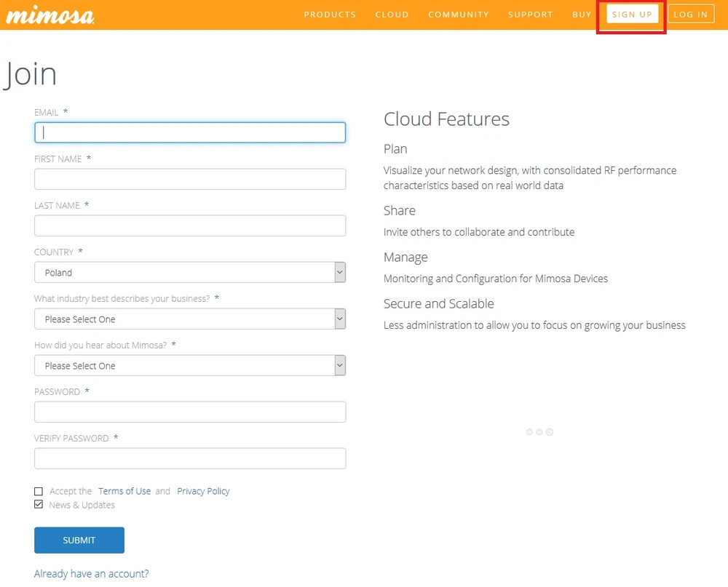This screenshot has width=728, height=587.
Task: Click the Password field
Action: click(190, 412)
